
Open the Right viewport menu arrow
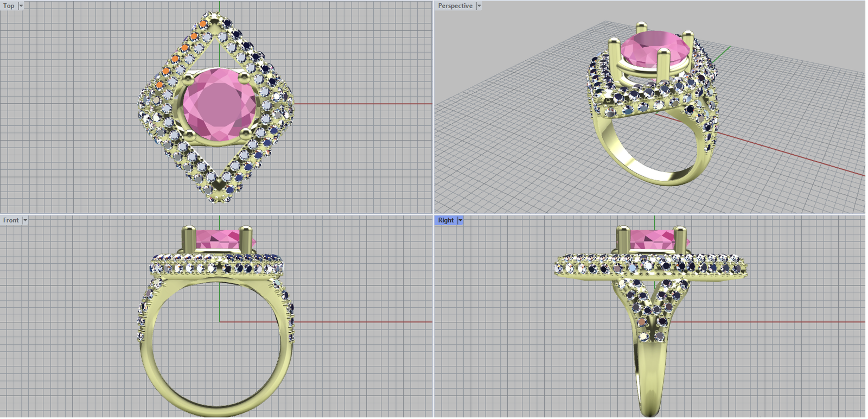[460, 220]
